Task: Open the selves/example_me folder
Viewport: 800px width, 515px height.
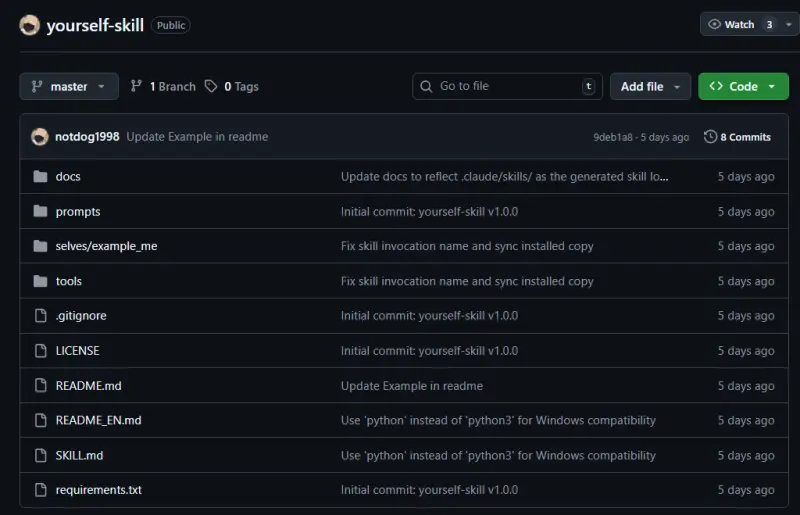Action: [106, 246]
